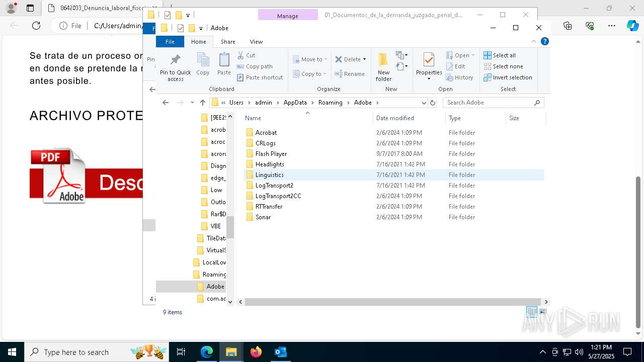Open the Delete dropdown arrow

tap(364, 59)
